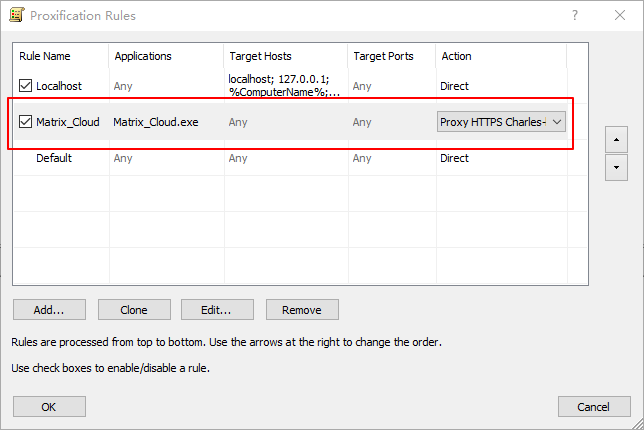This screenshot has height=430, width=644.
Task: Confirm with the OK button
Action: (49, 407)
